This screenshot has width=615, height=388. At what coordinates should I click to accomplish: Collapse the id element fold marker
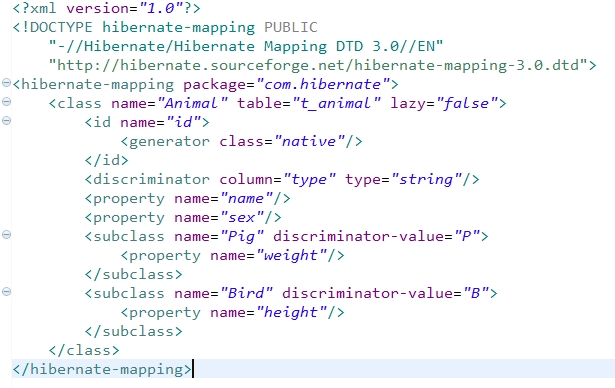pyautogui.click(x=6, y=120)
